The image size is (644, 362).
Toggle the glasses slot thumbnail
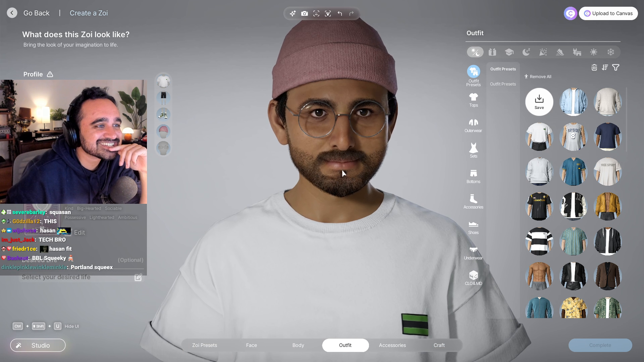[x=163, y=148]
